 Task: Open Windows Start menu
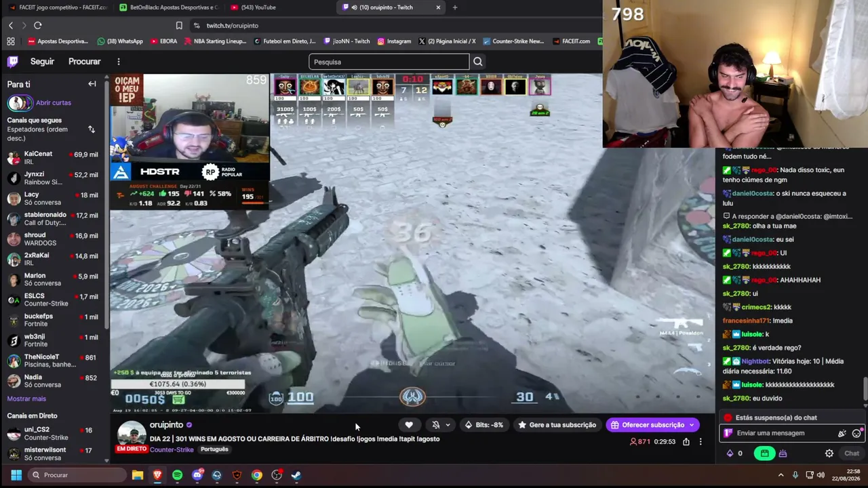tap(16, 475)
